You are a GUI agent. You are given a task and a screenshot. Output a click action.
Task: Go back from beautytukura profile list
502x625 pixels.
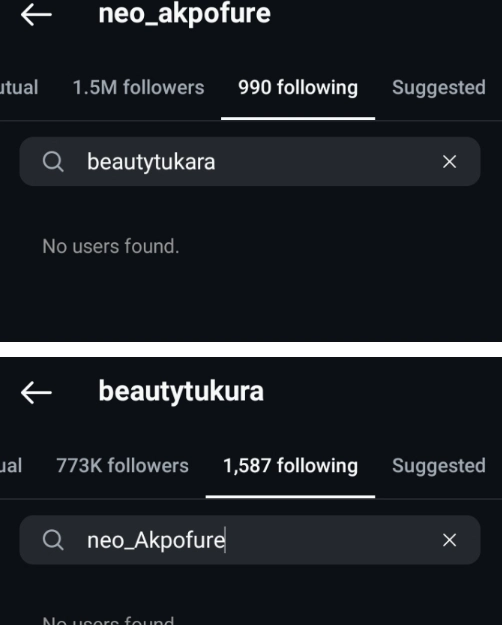36,393
